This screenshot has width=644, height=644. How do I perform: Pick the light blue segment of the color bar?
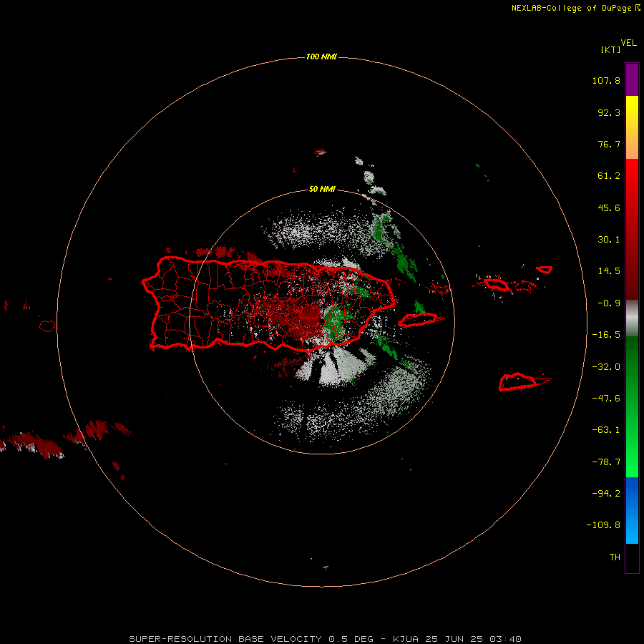pos(632,530)
